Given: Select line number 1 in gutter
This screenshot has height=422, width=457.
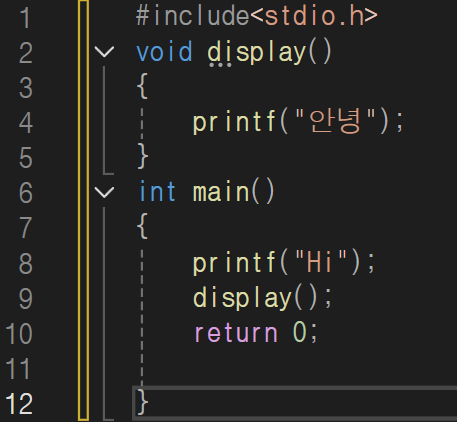Looking at the screenshot, I should pyautogui.click(x=26, y=18).
